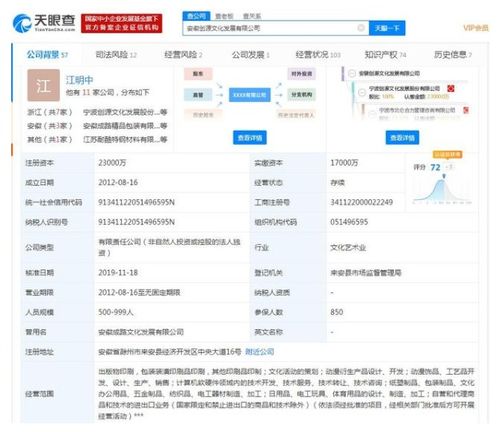Select the 纳税人识别号 value
Image resolution: width=500 pixels, height=432 pixels.
[x=136, y=222]
